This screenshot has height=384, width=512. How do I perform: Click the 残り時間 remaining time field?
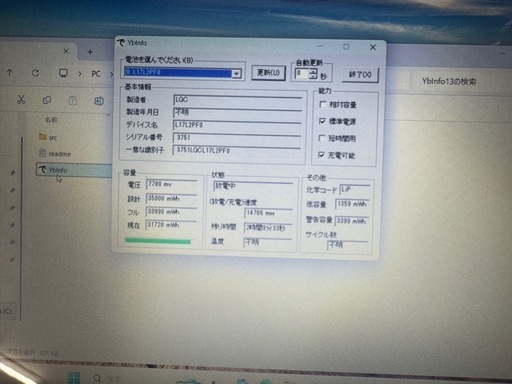[268, 228]
